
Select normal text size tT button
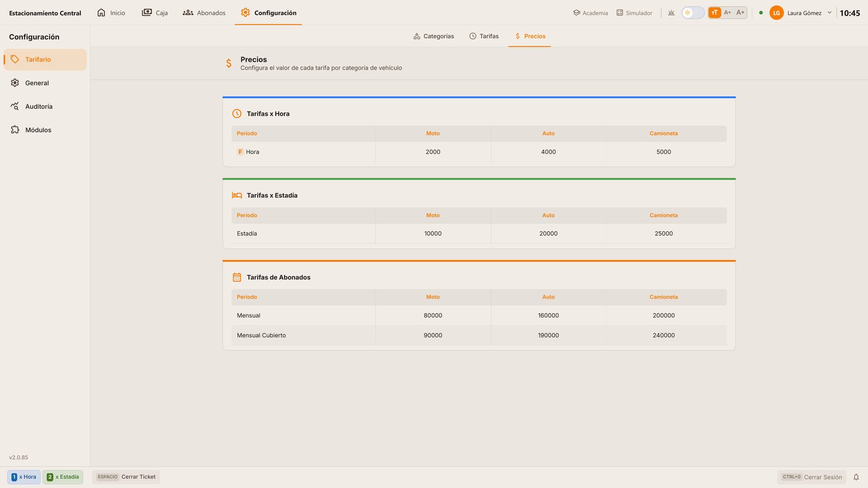pyautogui.click(x=714, y=12)
